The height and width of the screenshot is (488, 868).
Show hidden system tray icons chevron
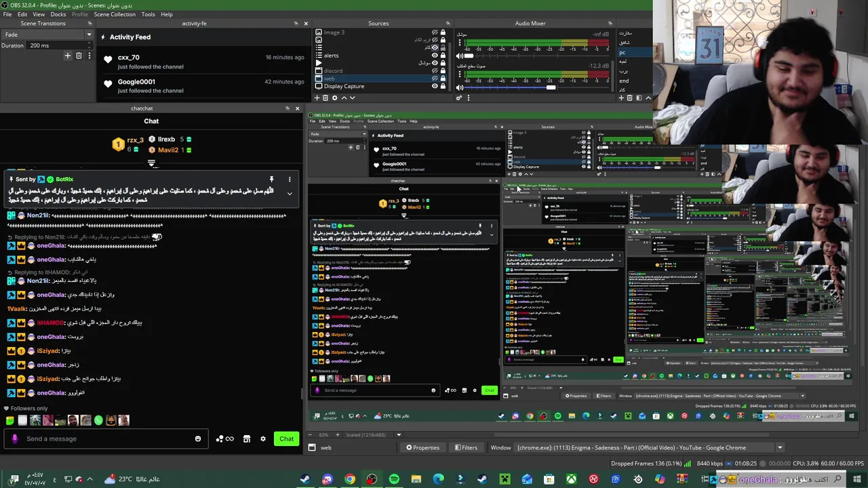pos(90,479)
